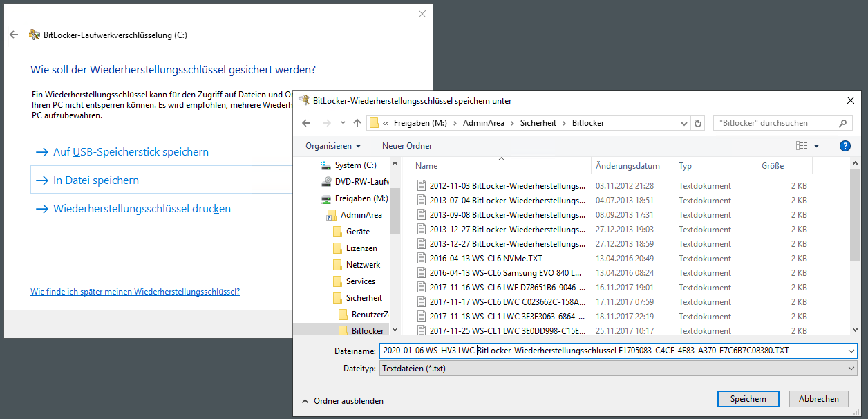Select the 2013-09-08 BitLocker file
The height and width of the screenshot is (419, 868).
coord(508,215)
